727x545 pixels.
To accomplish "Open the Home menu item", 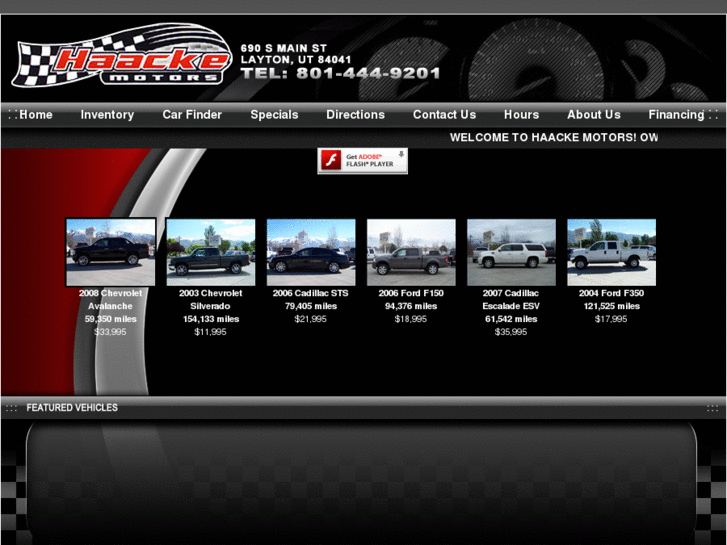I will coord(36,115).
